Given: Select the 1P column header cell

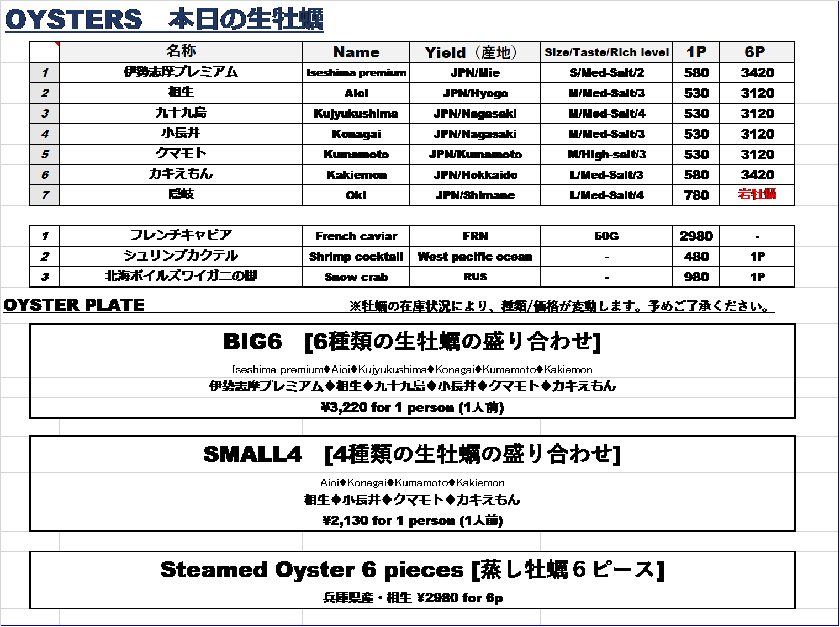Looking at the screenshot, I should pyautogui.click(x=696, y=52).
